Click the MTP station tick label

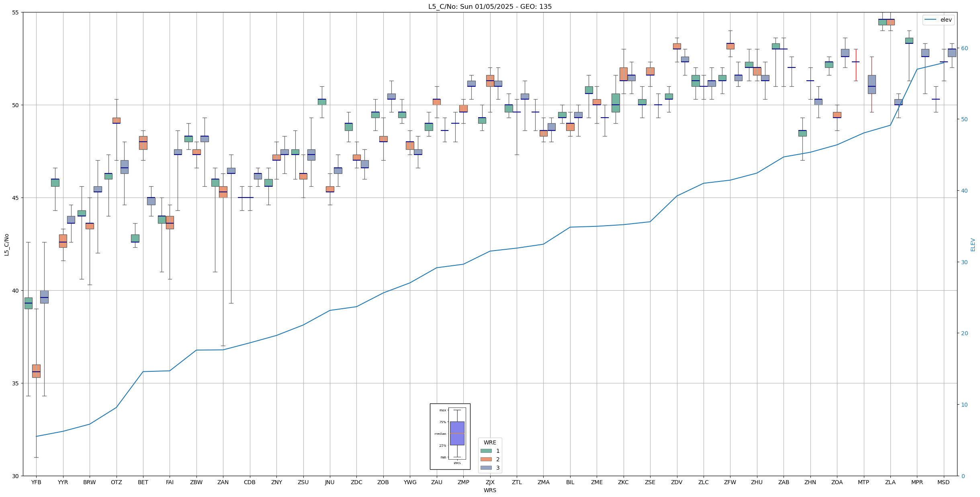pos(863,483)
